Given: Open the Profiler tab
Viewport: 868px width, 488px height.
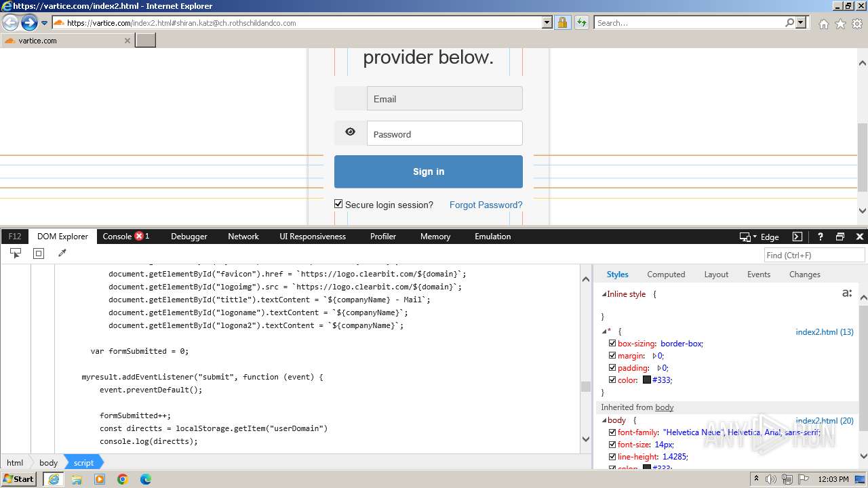Looking at the screenshot, I should tap(382, 237).
